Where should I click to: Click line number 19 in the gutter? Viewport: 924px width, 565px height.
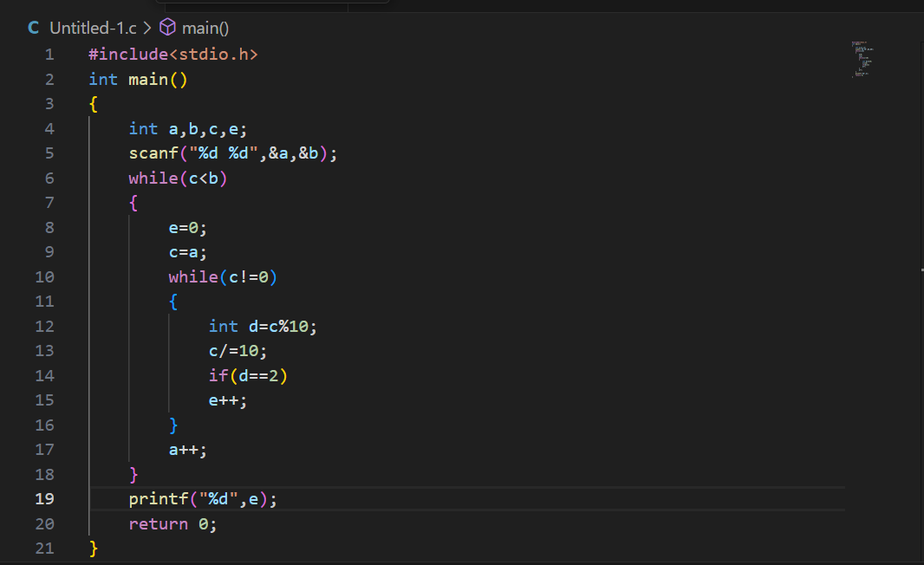coord(45,499)
